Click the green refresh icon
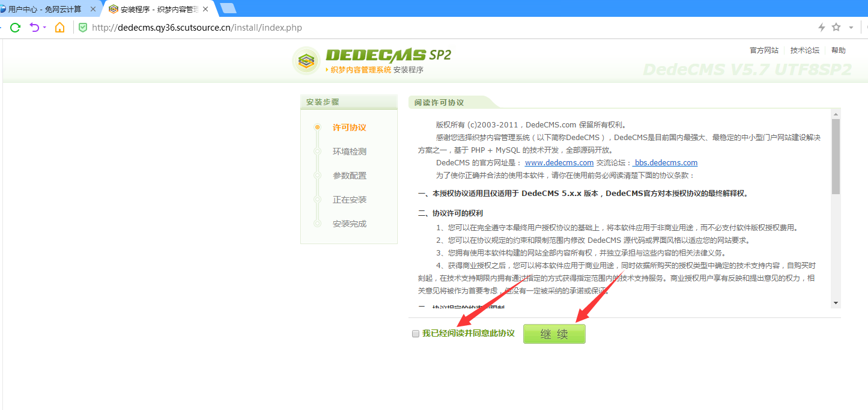The height and width of the screenshot is (410, 868). [x=14, y=27]
